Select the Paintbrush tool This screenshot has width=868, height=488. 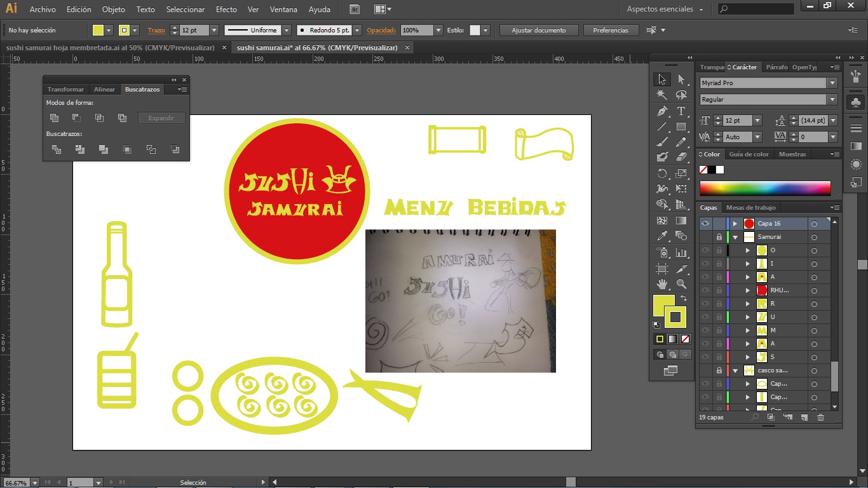tap(662, 141)
